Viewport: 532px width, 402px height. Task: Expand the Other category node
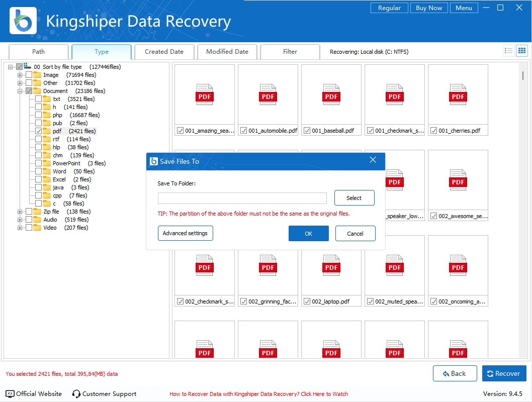pyautogui.click(x=20, y=83)
